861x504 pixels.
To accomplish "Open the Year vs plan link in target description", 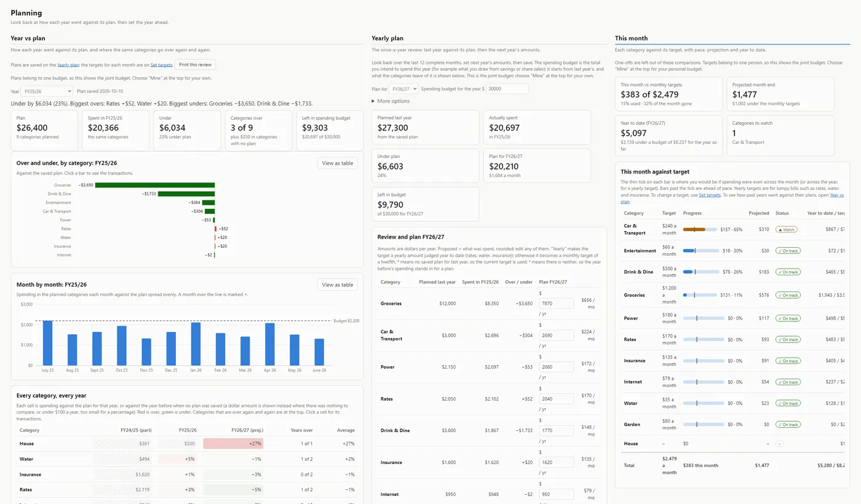I will 732,198.
